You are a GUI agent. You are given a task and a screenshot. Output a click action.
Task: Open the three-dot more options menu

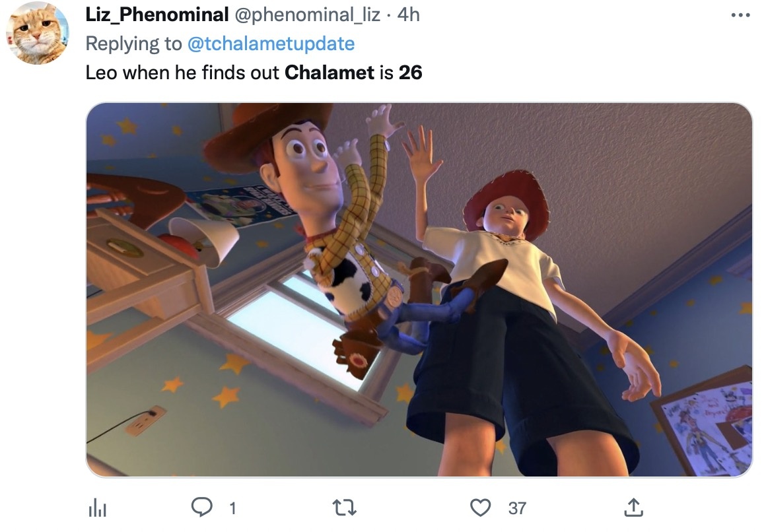click(741, 15)
